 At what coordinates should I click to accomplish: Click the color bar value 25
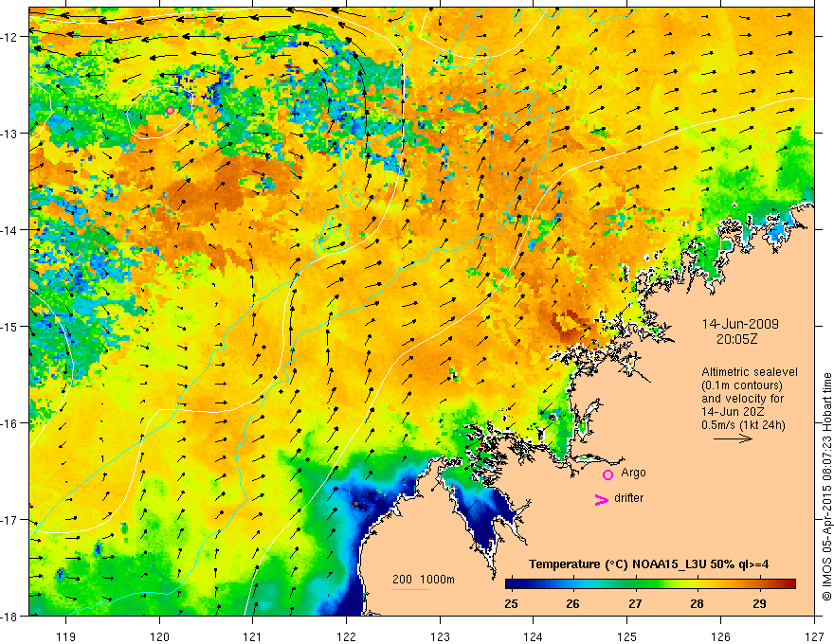(x=511, y=603)
